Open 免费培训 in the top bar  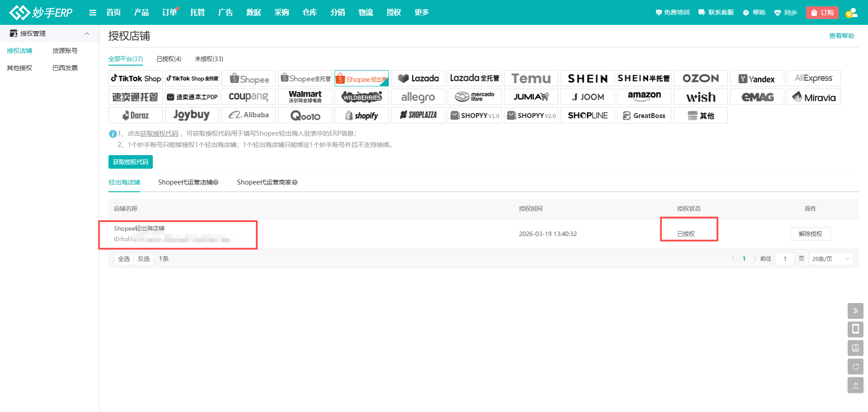click(673, 13)
